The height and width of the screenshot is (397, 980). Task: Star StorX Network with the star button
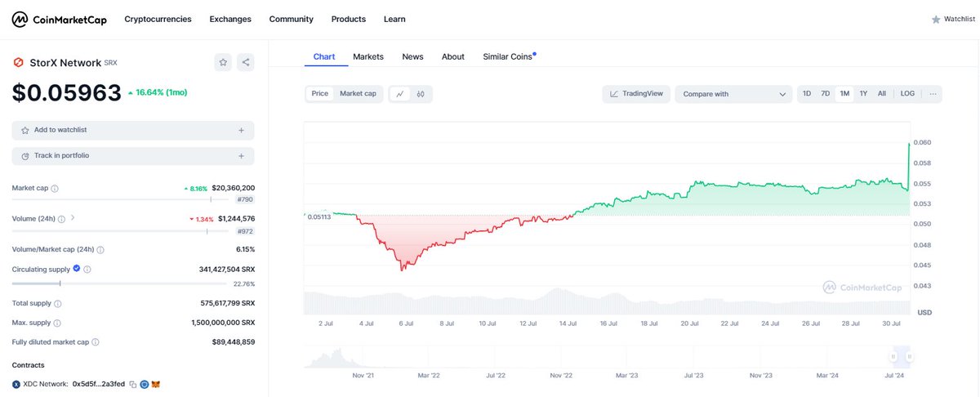point(223,62)
